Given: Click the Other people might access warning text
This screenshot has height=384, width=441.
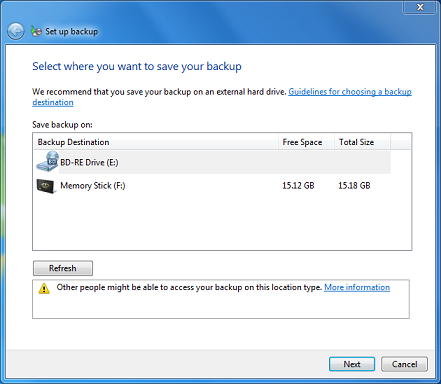Looking at the screenshot, I should coord(189,287).
